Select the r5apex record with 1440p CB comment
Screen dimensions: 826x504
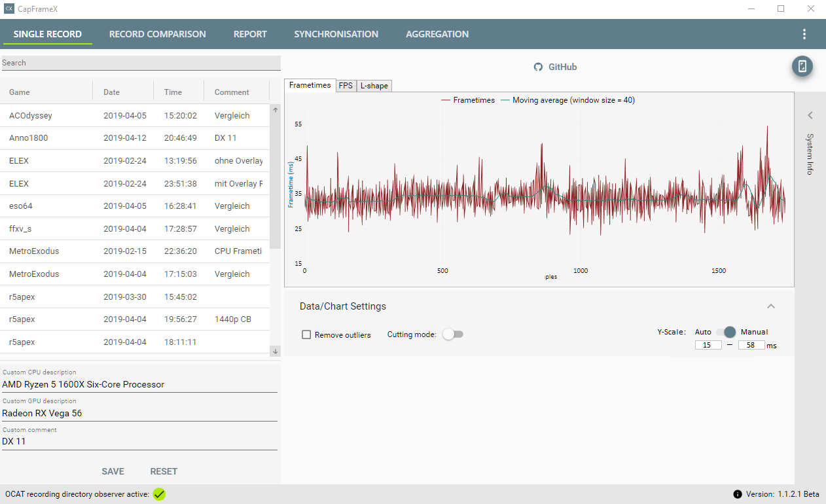click(x=135, y=319)
